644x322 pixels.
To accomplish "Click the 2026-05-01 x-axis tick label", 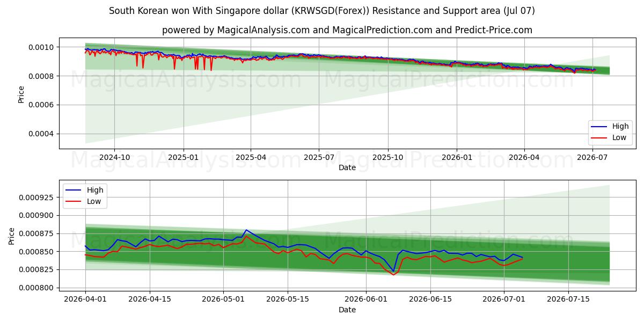I will (223, 299).
